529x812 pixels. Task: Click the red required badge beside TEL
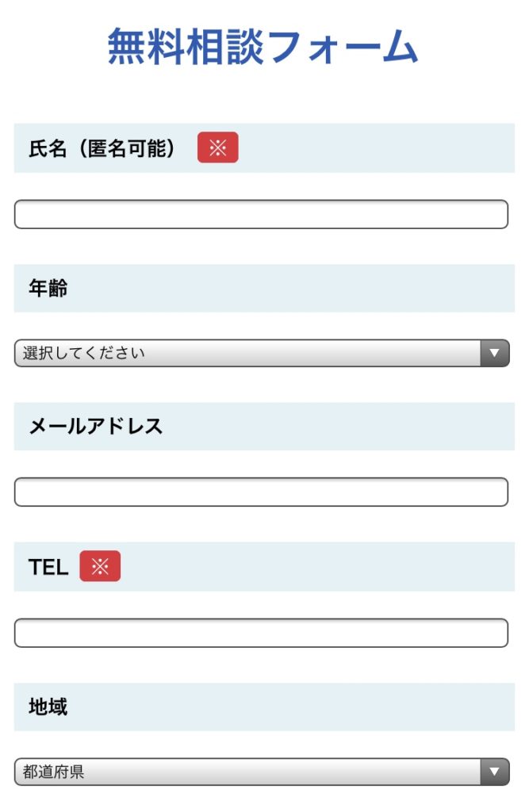coord(100,566)
